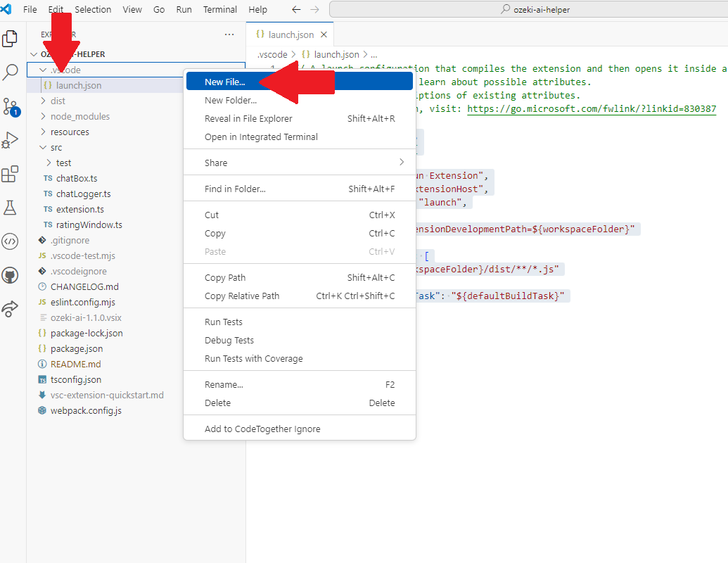Select Find in Folder... option
Image resolution: width=728 pixels, height=563 pixels.
point(300,189)
